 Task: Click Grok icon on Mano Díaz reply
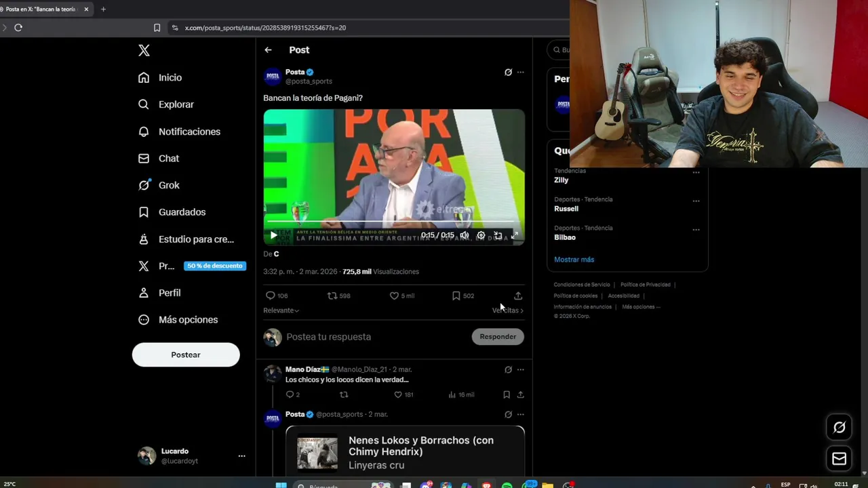(508, 369)
